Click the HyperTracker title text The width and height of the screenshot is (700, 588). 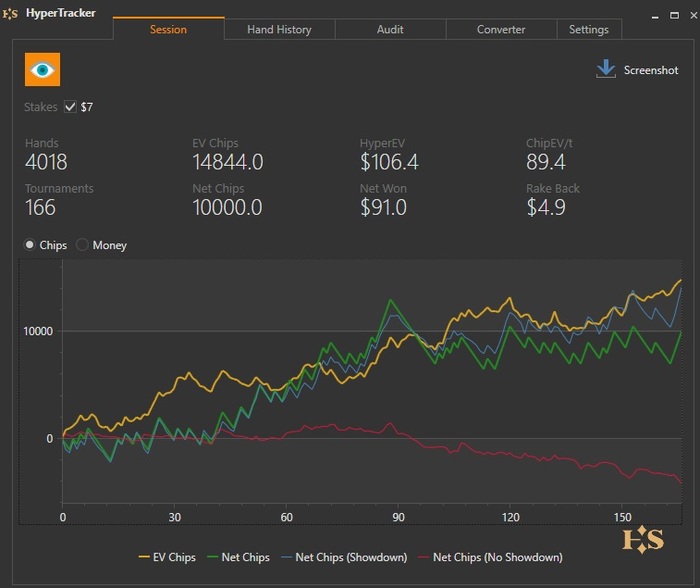pyautogui.click(x=61, y=13)
